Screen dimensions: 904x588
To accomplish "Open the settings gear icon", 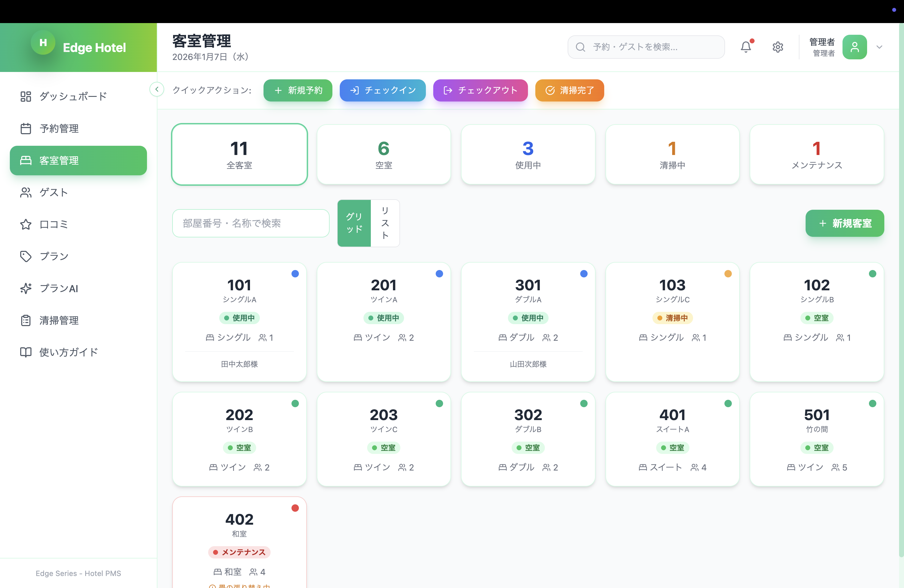I will pos(778,47).
